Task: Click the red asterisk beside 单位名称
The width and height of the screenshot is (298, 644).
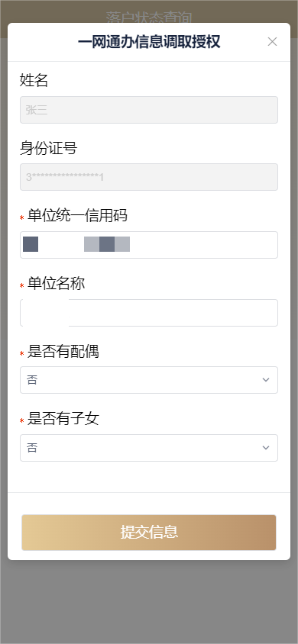Action: [22, 285]
